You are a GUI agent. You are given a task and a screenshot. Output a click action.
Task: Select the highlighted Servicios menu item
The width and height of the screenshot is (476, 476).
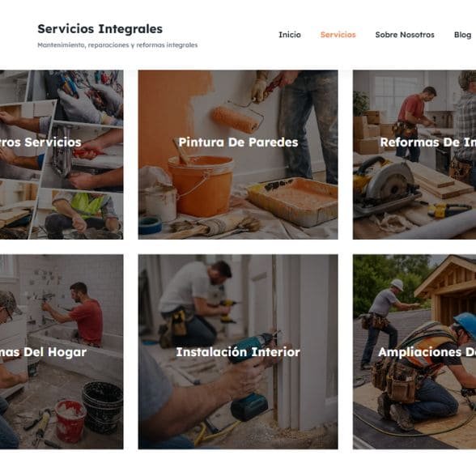click(338, 35)
